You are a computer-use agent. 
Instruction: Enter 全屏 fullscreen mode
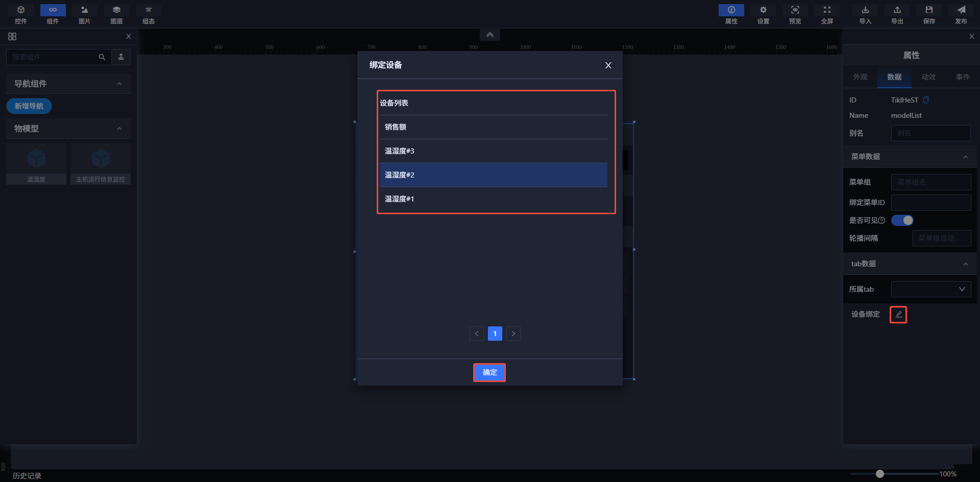tap(827, 14)
